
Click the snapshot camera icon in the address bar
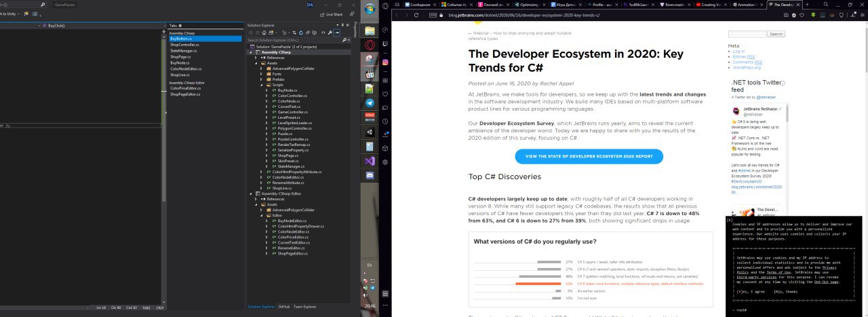(x=786, y=15)
